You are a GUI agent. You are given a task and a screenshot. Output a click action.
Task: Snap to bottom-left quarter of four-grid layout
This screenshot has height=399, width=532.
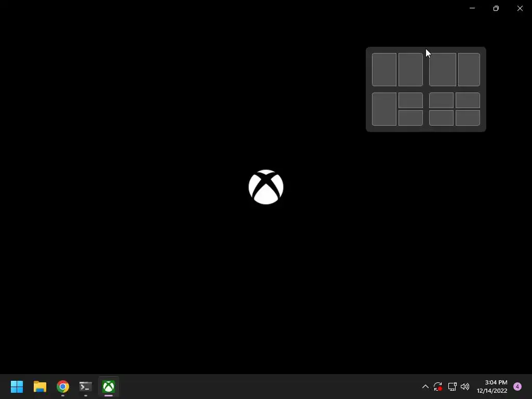click(x=441, y=118)
